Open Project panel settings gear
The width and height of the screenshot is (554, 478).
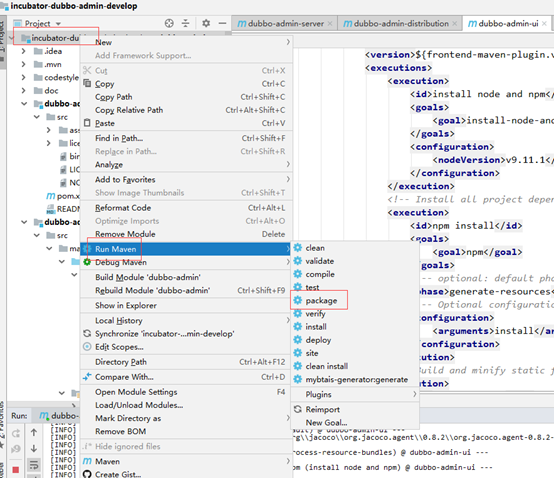pyautogui.click(x=206, y=23)
